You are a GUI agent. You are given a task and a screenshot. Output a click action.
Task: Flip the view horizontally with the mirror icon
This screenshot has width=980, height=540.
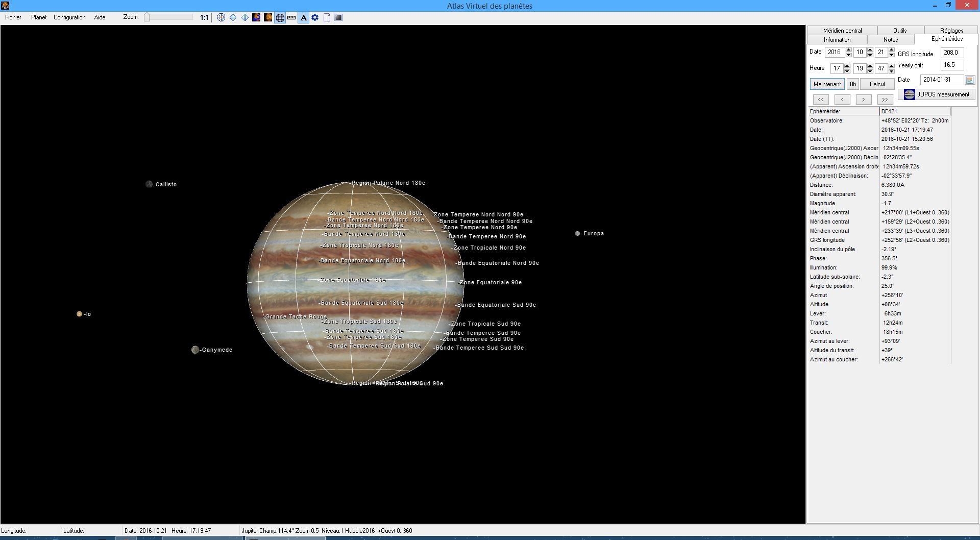[244, 17]
